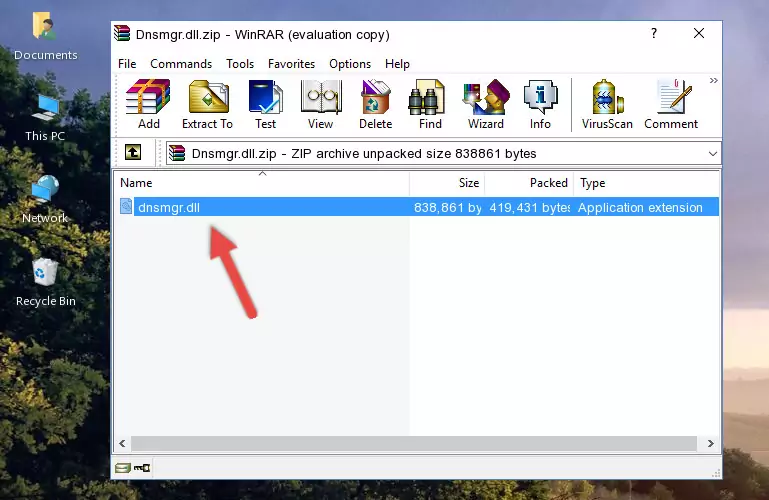Click the Application extension type cell
This screenshot has height=500, width=769.
pos(640,207)
